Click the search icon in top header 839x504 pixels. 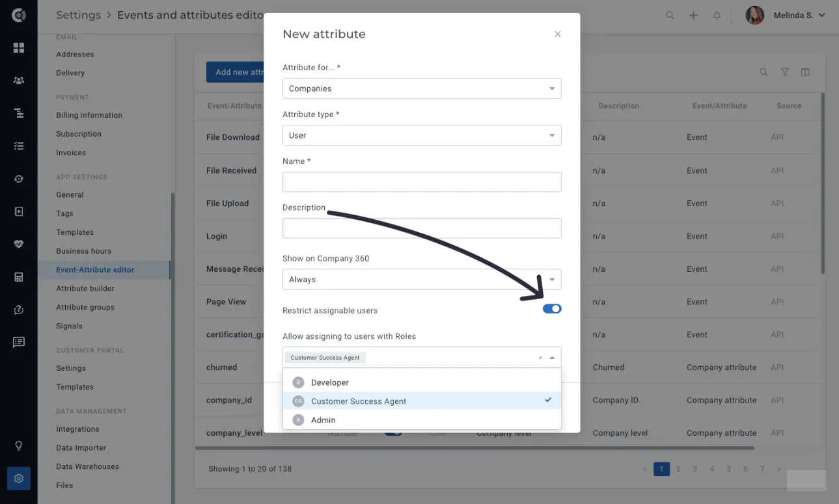[x=670, y=15]
